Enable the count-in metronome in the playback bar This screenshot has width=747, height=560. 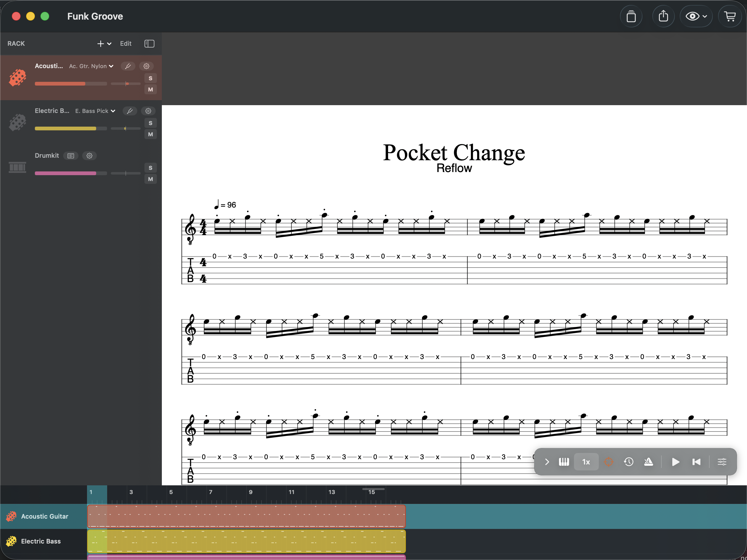(649, 462)
